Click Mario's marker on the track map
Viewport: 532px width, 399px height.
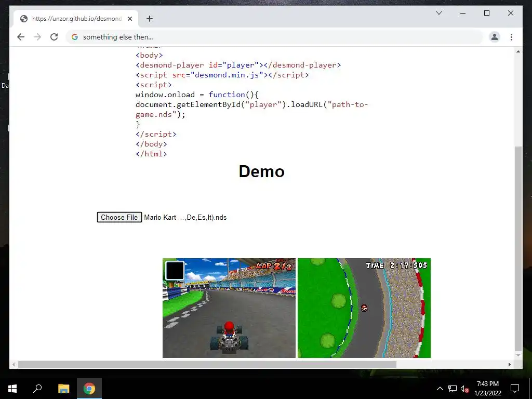click(x=364, y=308)
